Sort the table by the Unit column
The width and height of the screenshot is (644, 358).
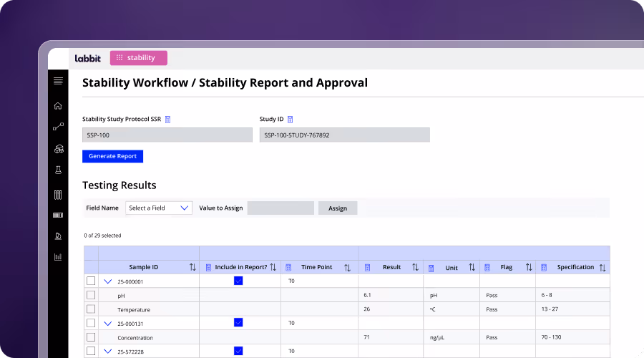pos(472,267)
